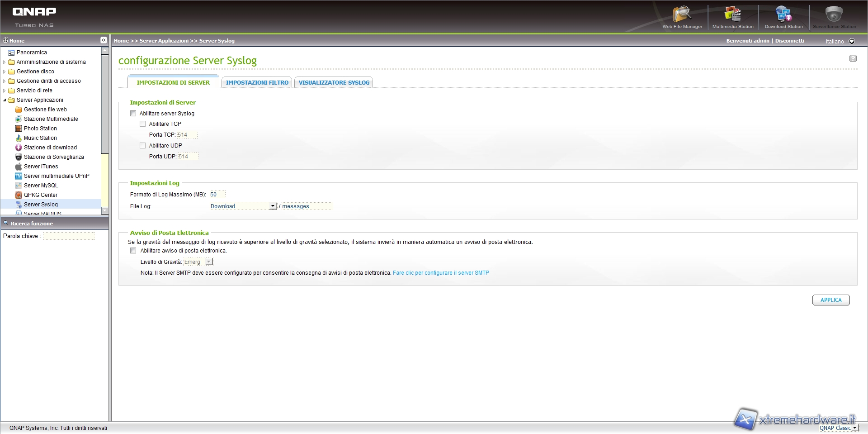This screenshot has width=868, height=434.
Task: Tick the Abilitare TCP checkbox
Action: click(x=143, y=124)
